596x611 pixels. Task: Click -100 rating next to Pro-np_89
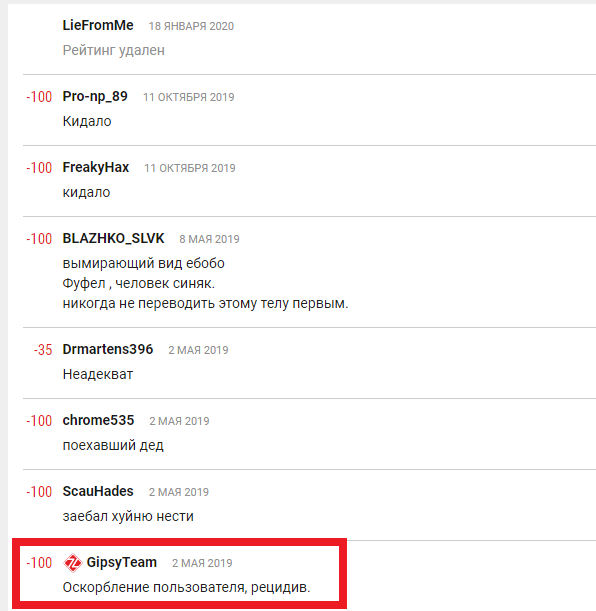39,97
